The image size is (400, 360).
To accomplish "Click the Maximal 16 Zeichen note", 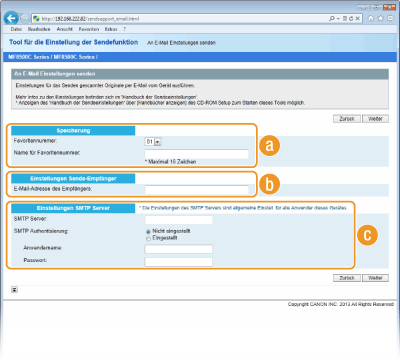I will click(x=171, y=162).
